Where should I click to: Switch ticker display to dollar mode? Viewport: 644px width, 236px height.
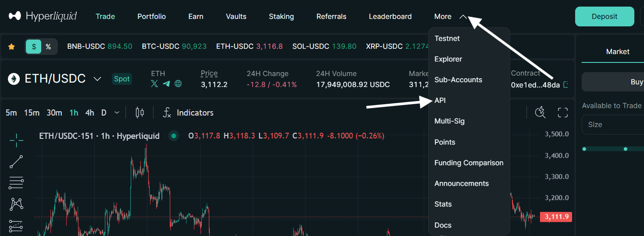tap(33, 47)
